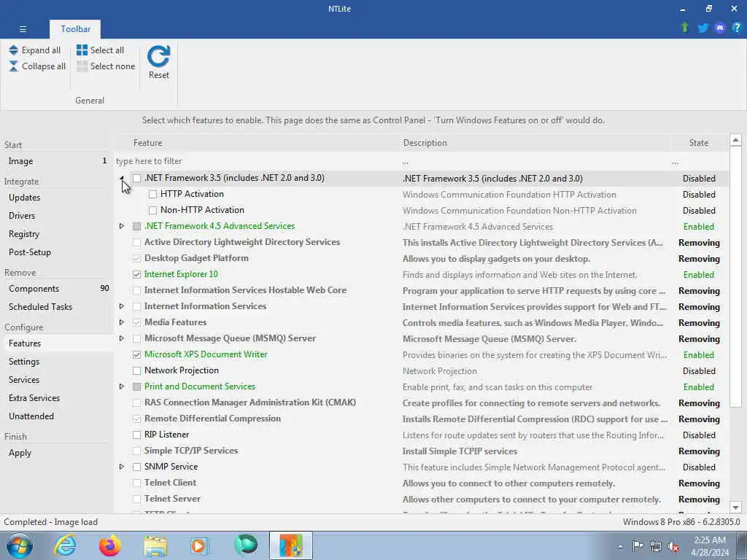Viewport: 747px width, 560px height.
Task: Collapse the .NET Framework 3.5 tree node
Action: [122, 178]
